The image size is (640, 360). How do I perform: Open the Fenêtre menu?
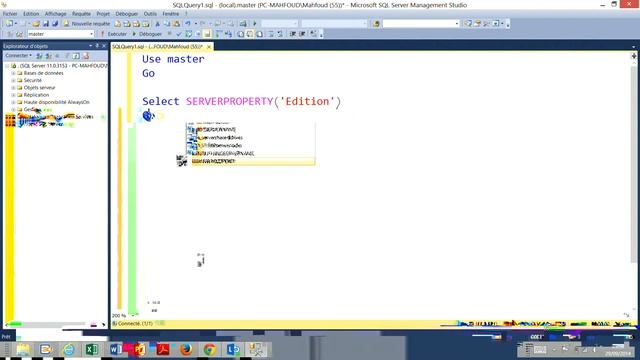click(x=171, y=13)
